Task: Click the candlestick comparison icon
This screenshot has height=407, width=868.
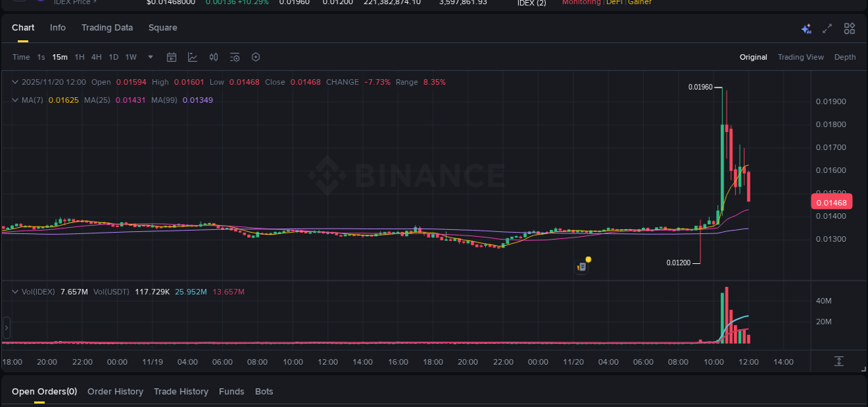Action: click(x=213, y=57)
